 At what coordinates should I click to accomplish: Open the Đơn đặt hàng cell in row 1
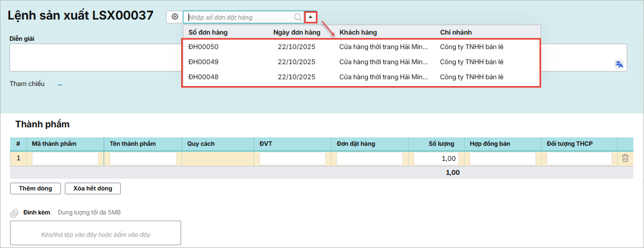pos(370,159)
